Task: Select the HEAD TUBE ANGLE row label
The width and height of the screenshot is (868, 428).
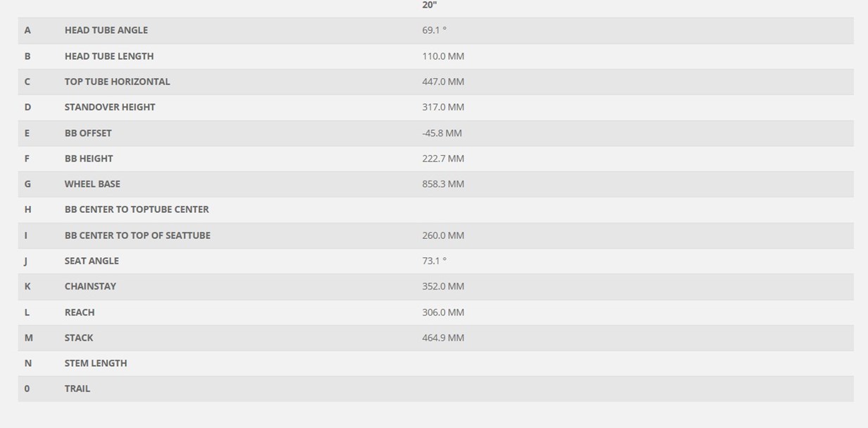Action: [106, 30]
